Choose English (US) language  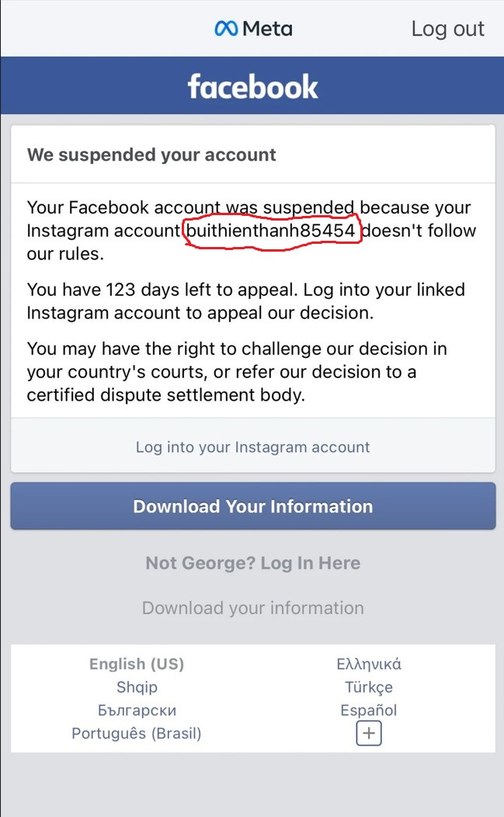click(137, 664)
